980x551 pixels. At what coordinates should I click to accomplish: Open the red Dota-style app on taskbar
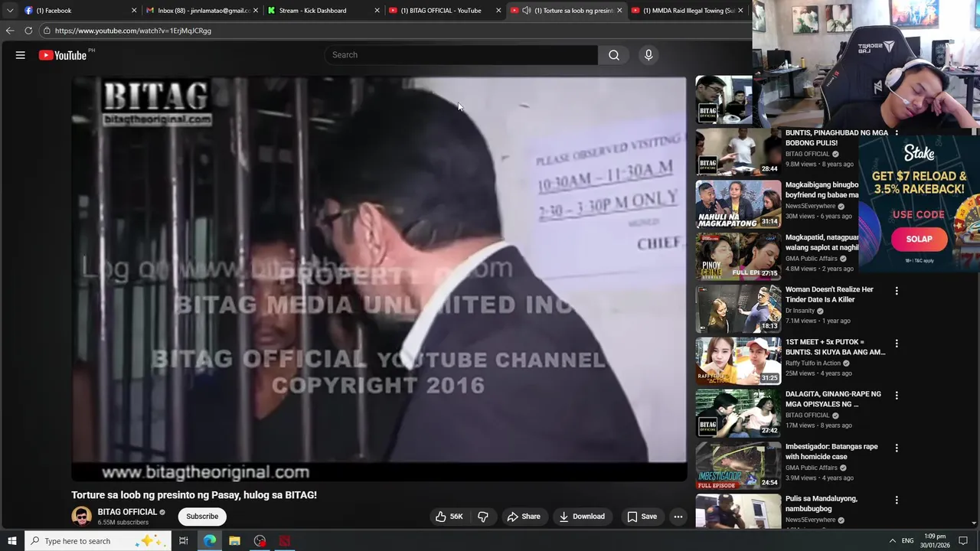pyautogui.click(x=285, y=541)
